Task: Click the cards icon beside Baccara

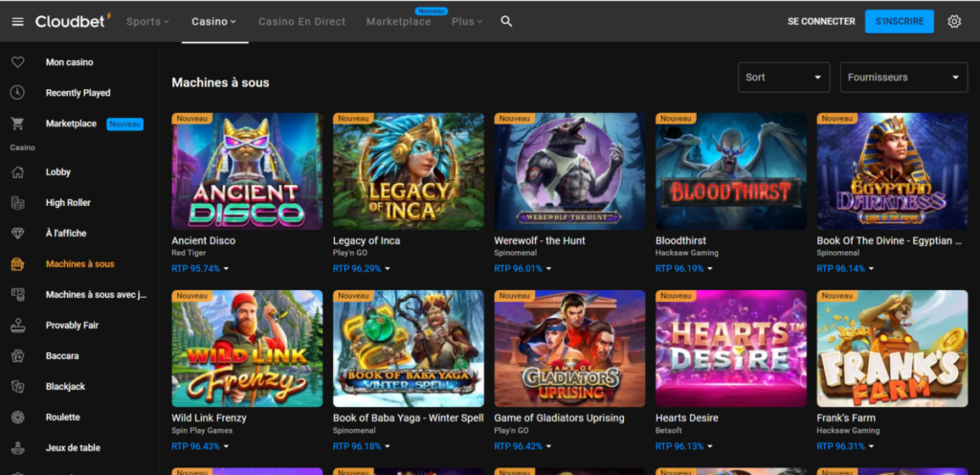Action: click(17, 355)
